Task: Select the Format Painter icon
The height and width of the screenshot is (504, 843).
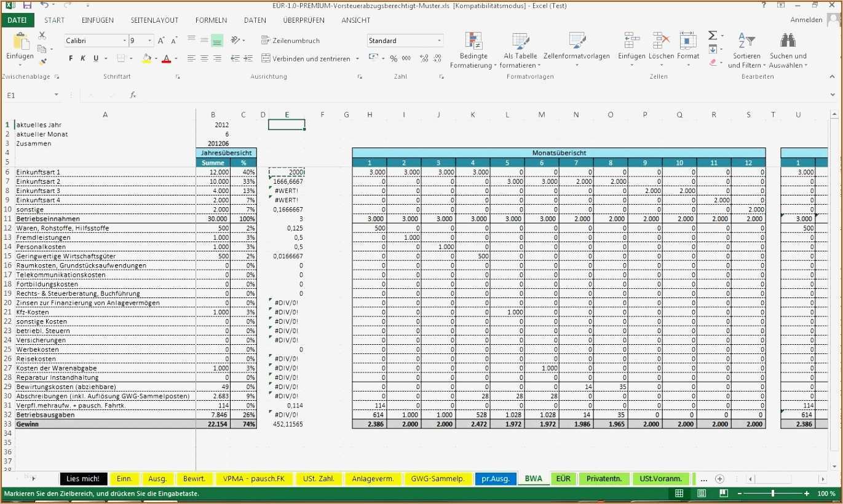Action: (43, 60)
